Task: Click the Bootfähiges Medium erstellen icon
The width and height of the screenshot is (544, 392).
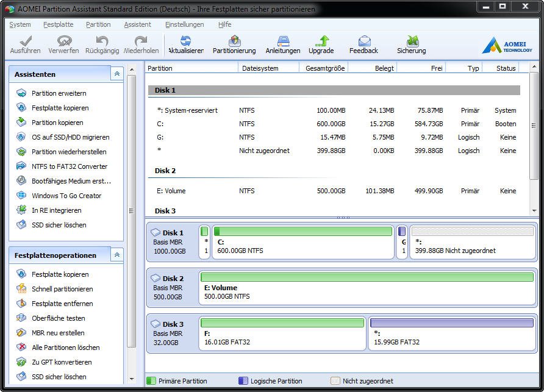Action: tap(21, 180)
